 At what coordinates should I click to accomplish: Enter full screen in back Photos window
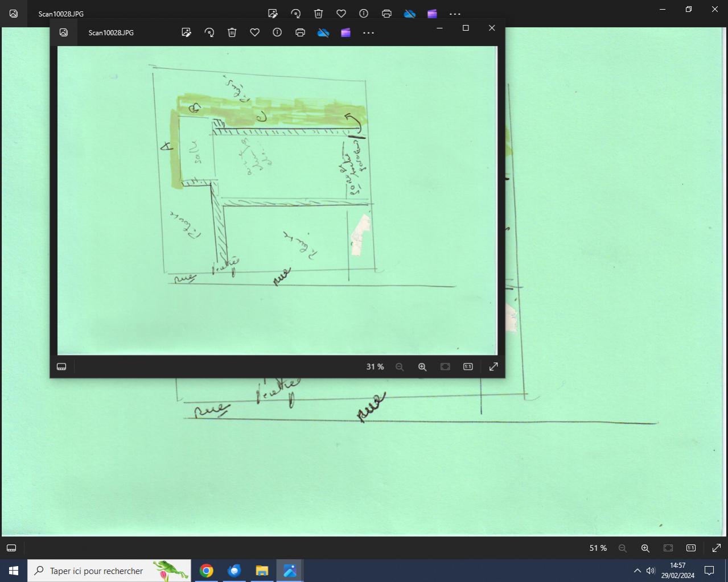click(x=717, y=548)
